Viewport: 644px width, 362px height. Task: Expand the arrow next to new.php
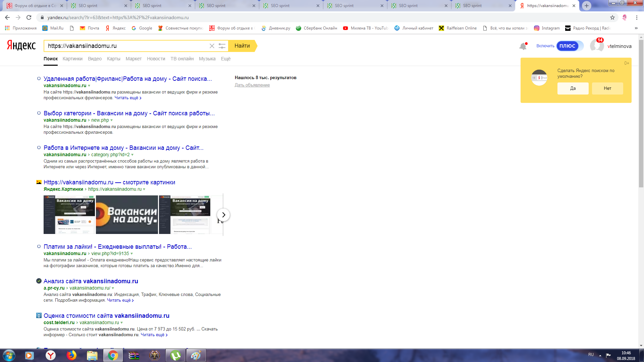point(112,120)
